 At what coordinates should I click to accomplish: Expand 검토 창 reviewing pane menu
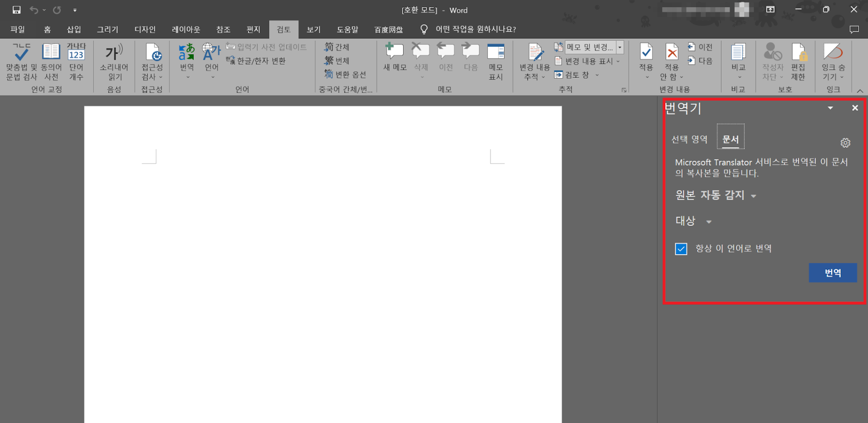(577, 75)
